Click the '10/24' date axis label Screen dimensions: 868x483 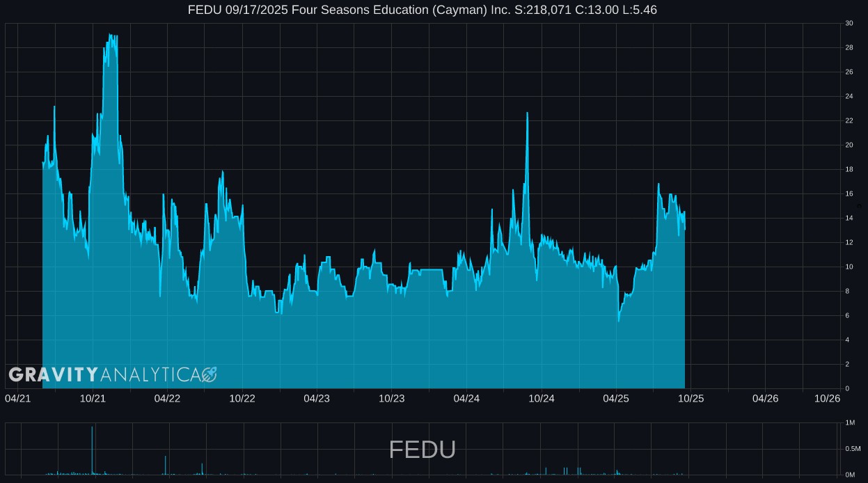542,398
